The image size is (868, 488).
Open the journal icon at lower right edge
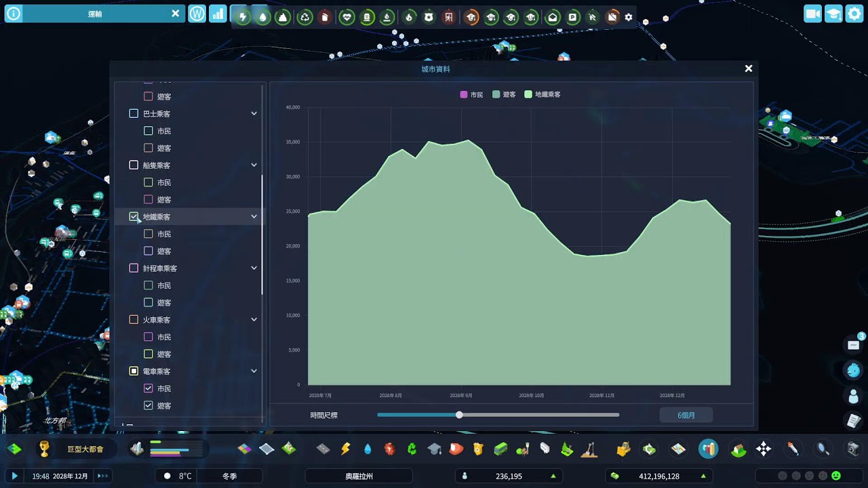pos(854,421)
